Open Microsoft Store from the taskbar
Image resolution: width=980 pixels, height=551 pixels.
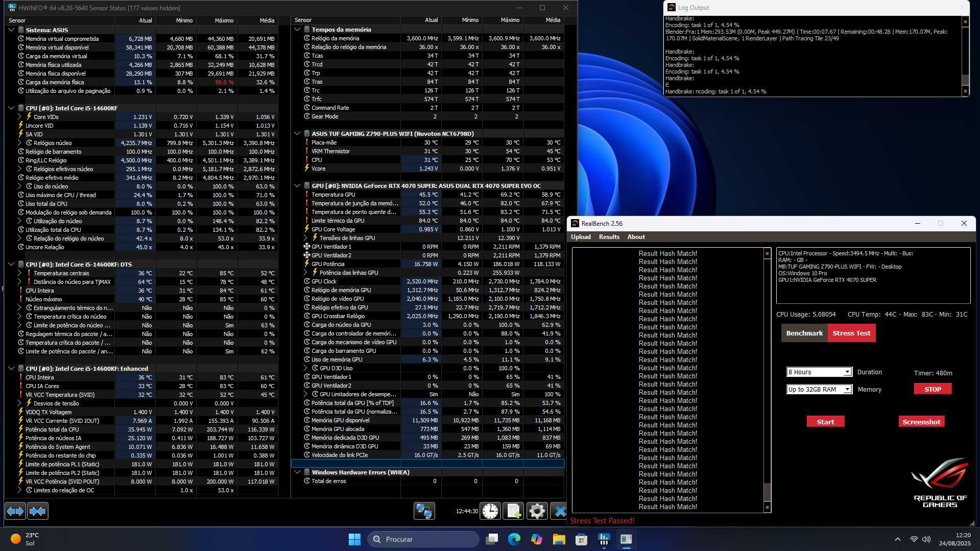click(x=581, y=539)
